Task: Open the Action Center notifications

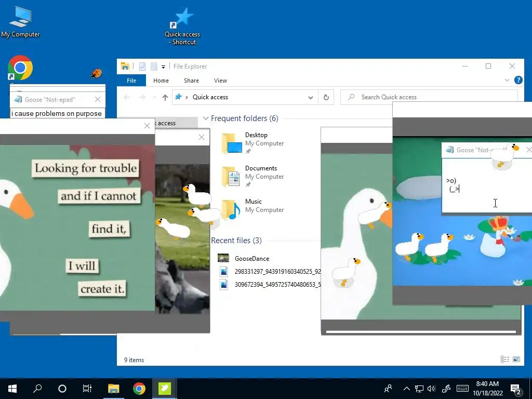Action: (x=515, y=389)
